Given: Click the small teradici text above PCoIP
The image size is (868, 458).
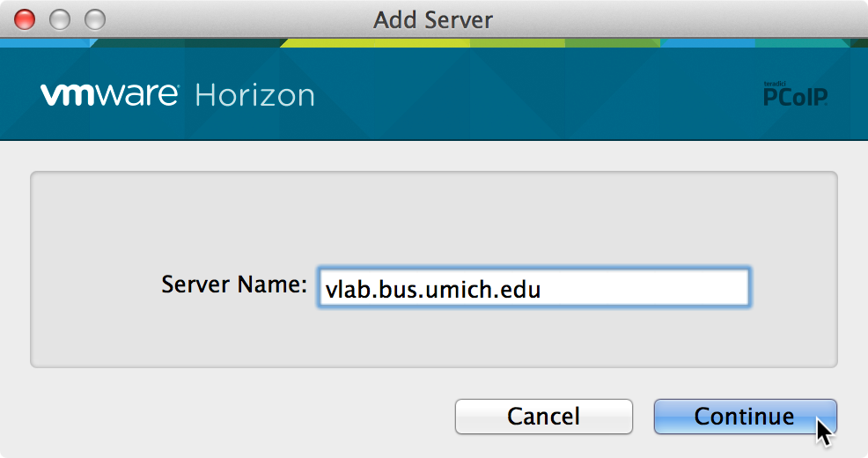Looking at the screenshot, I should pos(775,84).
